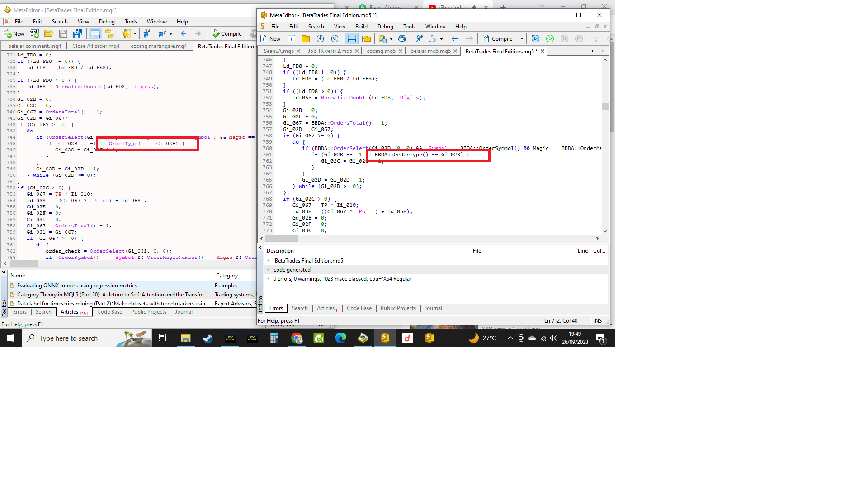Switch to SeanEA.mq5 tab
This screenshot has width=868, height=488.
point(278,51)
